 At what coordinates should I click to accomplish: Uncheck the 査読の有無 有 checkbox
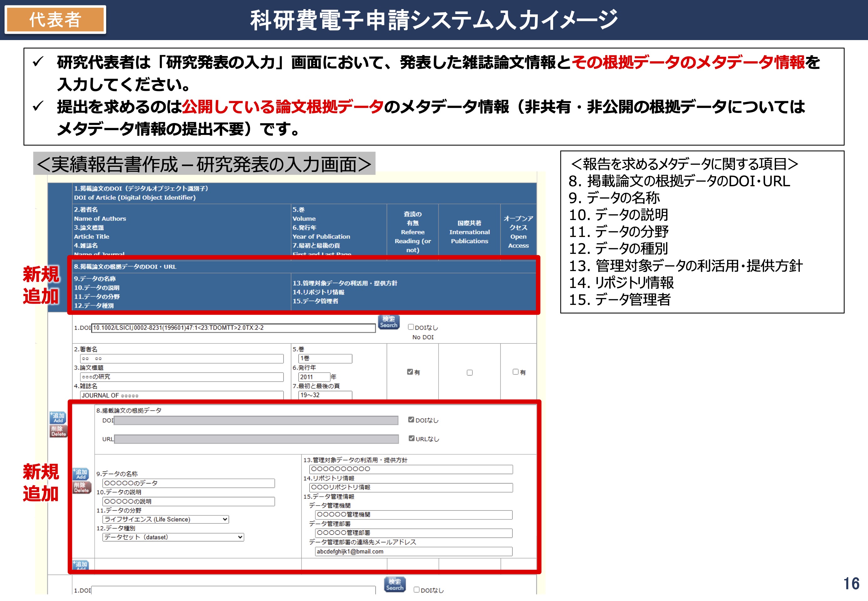point(410,372)
